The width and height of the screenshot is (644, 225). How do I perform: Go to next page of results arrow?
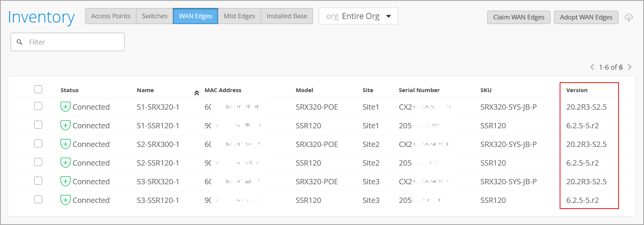pos(630,67)
